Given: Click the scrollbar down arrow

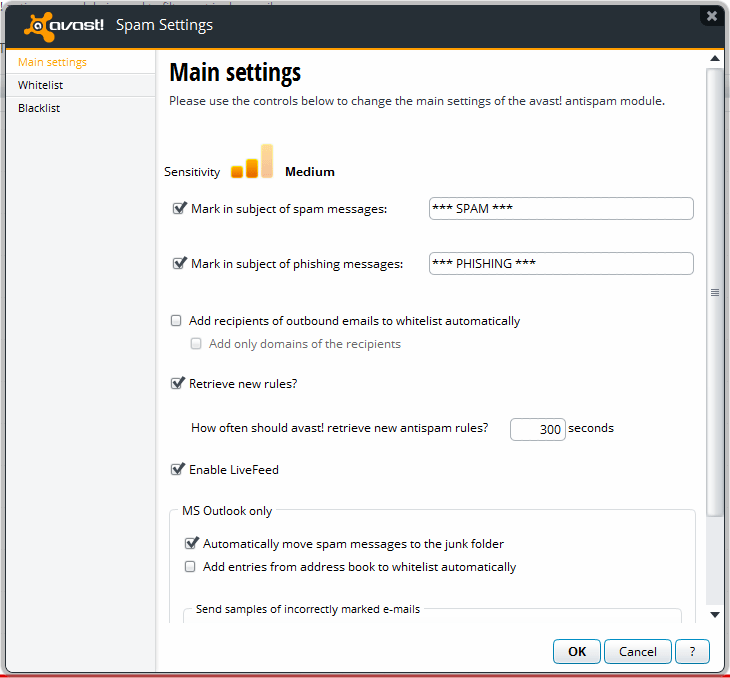Looking at the screenshot, I should point(715,615).
